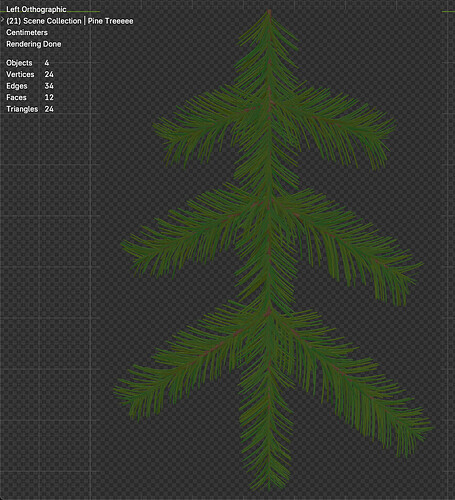Click the Centimeters unit label
This screenshot has height=500, width=455.
click(x=27, y=32)
